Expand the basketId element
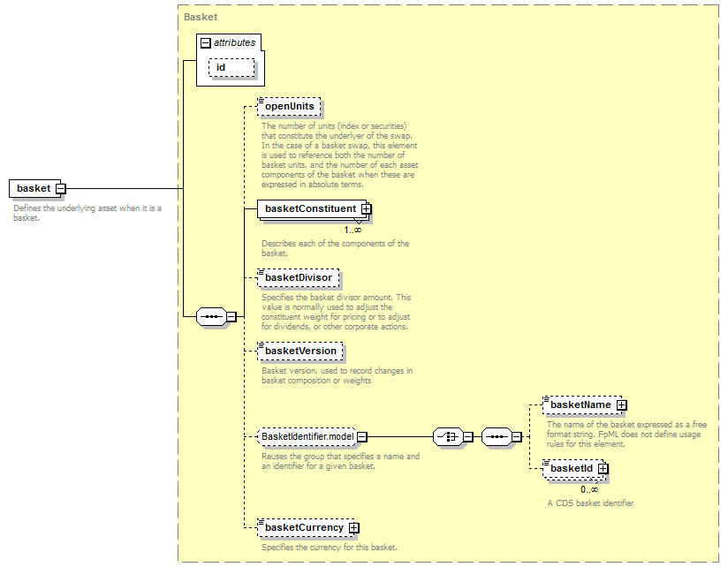 click(603, 468)
